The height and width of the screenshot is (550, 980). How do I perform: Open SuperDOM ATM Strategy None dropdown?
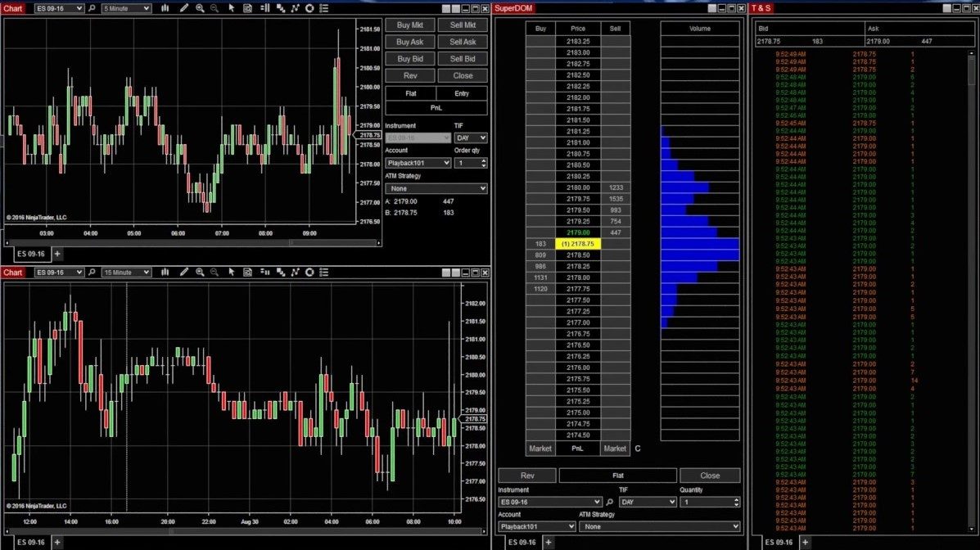point(659,527)
